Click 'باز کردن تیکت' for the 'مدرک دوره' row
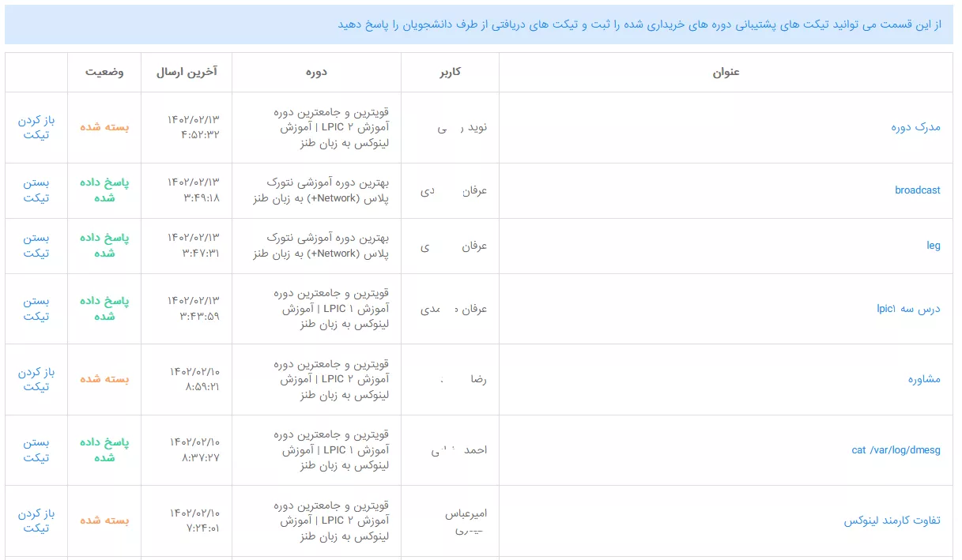Screen dimensions: 962x560 (x=36, y=127)
